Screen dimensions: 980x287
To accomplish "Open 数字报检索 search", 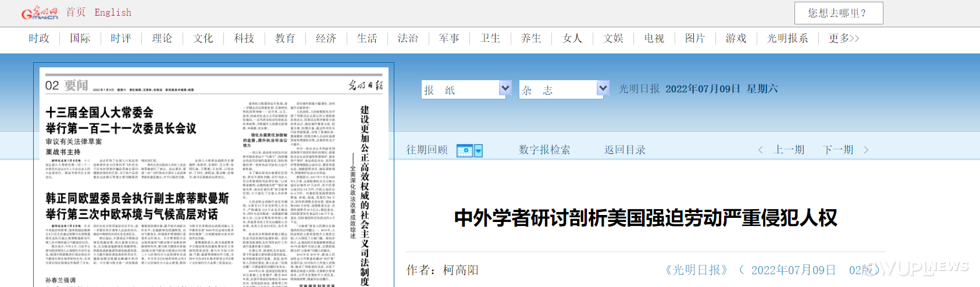I will point(544,150).
